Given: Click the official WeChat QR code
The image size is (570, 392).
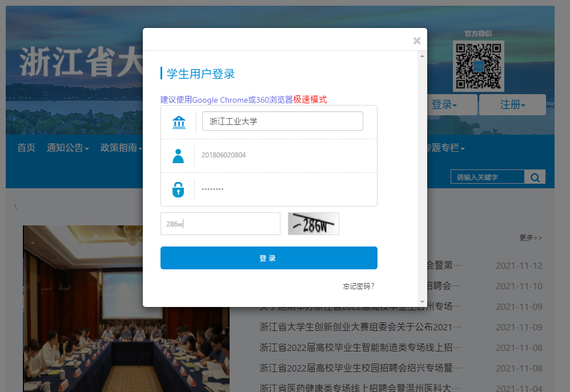Looking at the screenshot, I should click(x=478, y=66).
